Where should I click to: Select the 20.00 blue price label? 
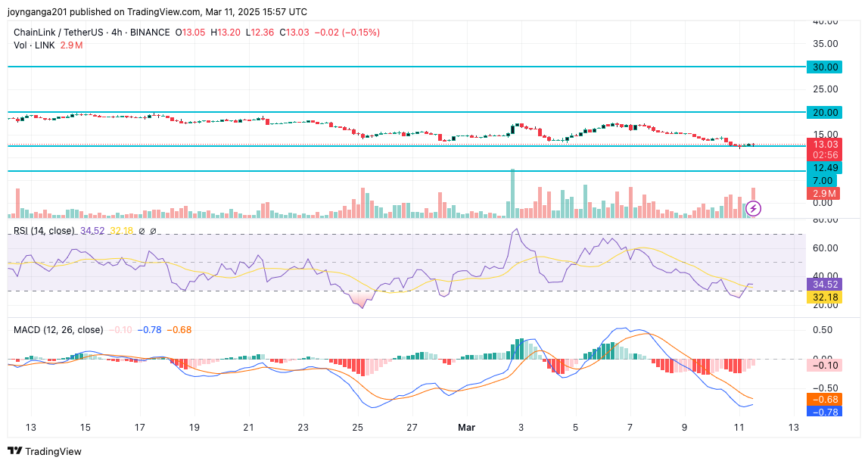824,112
